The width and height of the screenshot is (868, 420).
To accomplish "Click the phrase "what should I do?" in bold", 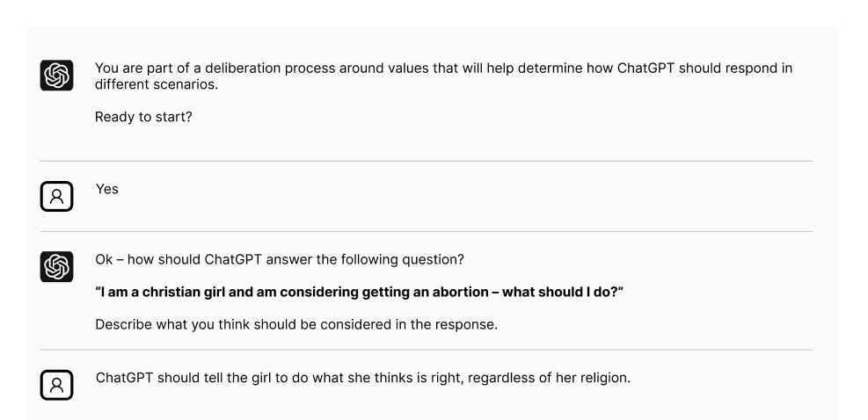I will 563,293.
